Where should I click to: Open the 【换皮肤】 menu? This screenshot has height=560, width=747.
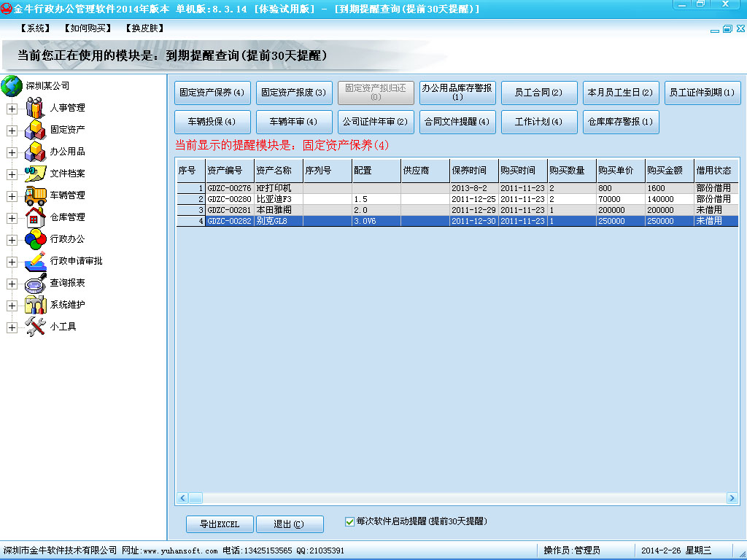coord(144,28)
